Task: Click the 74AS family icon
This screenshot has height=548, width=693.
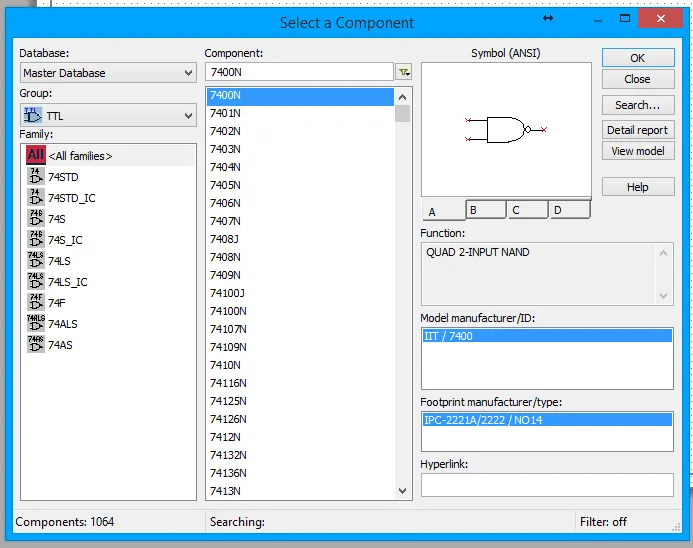Action: pyautogui.click(x=36, y=345)
